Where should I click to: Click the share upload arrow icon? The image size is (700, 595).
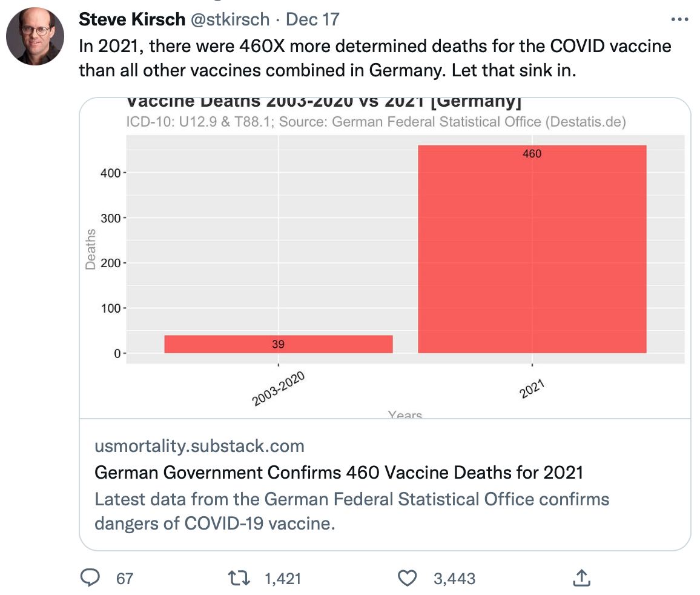click(x=581, y=578)
